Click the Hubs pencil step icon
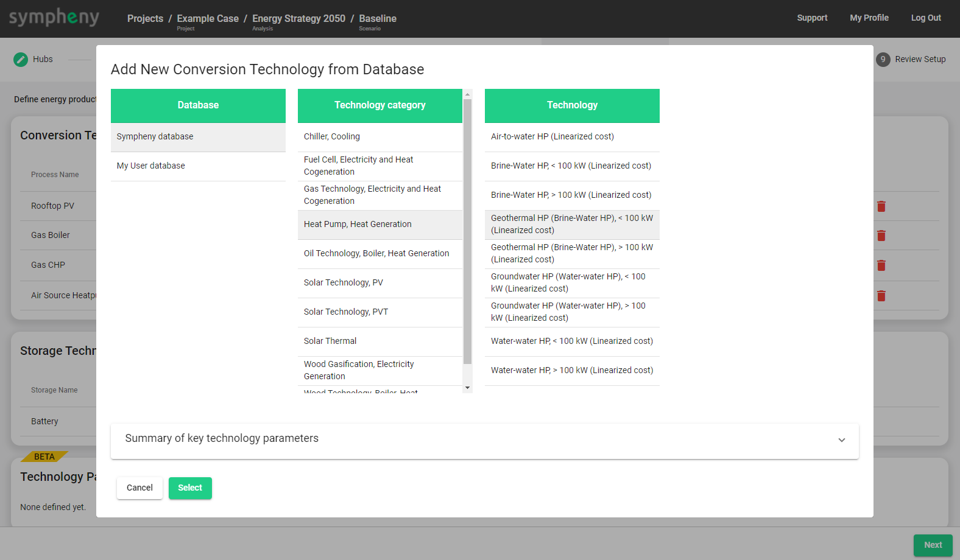Viewport: 960px width, 560px height. tap(21, 59)
